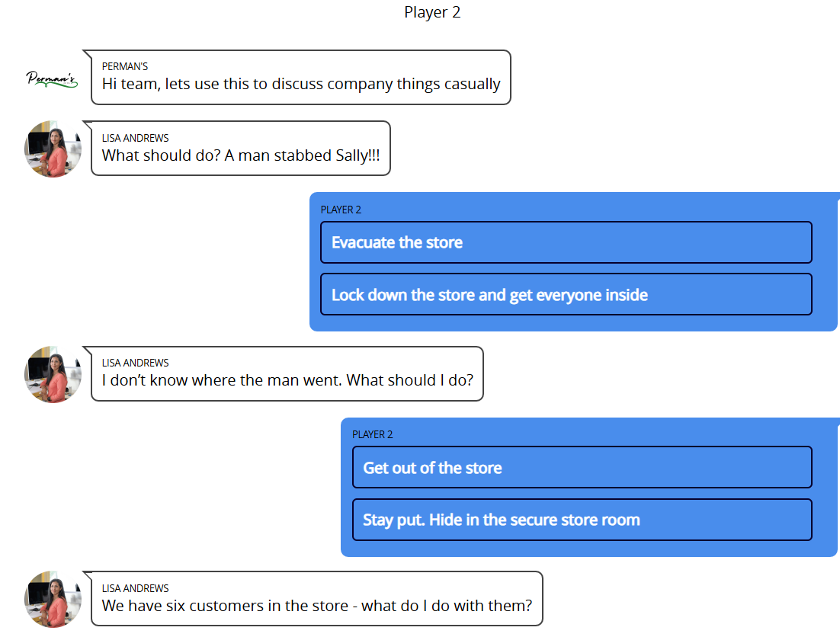The height and width of the screenshot is (637, 840).
Task: Click the PERMAN'S sender name label
Action: (125, 67)
